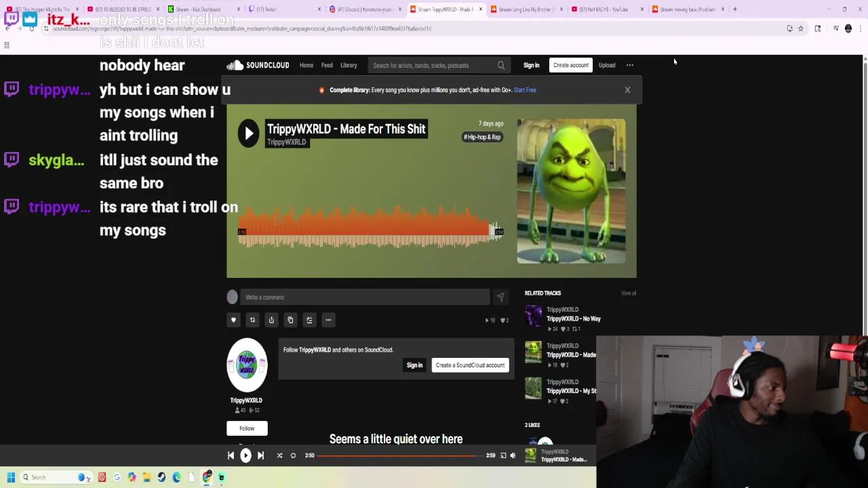Like the track with the heart icon
868x488 pixels.
click(x=233, y=320)
